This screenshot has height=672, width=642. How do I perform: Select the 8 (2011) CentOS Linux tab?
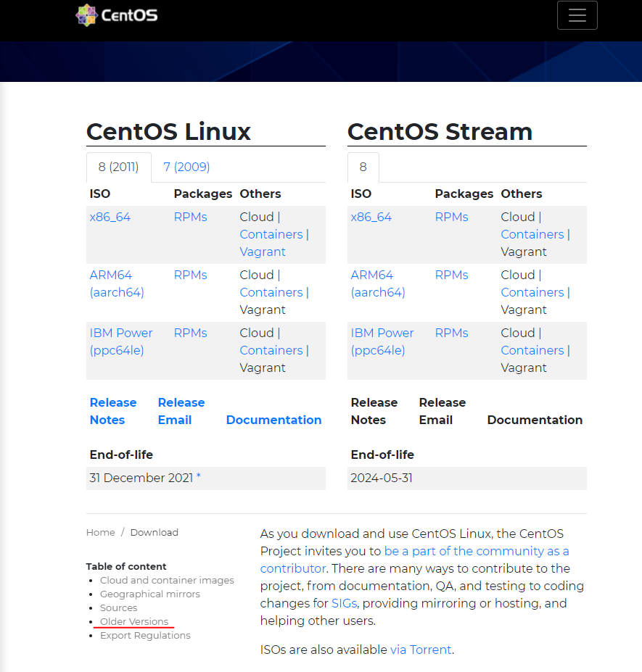pos(119,167)
